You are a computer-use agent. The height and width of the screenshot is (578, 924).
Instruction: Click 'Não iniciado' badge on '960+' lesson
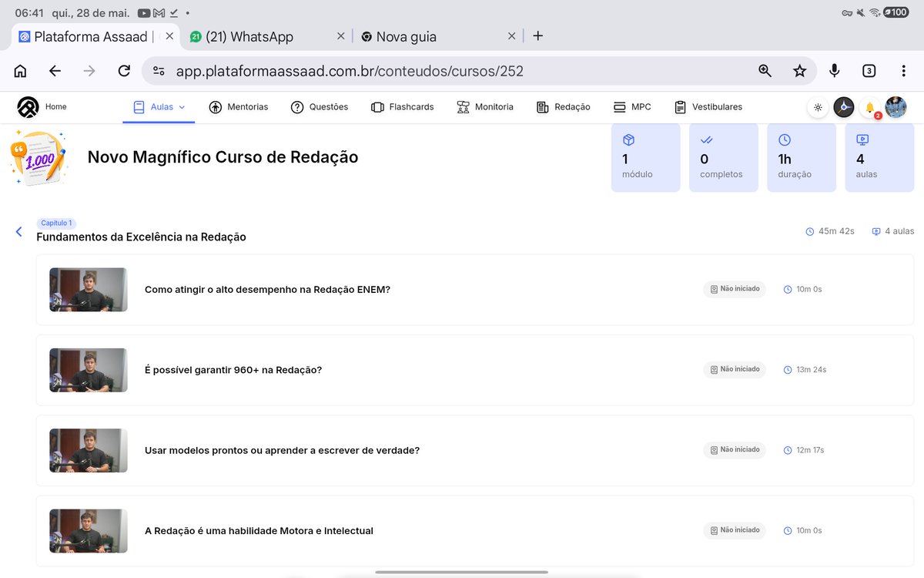pyautogui.click(x=735, y=369)
